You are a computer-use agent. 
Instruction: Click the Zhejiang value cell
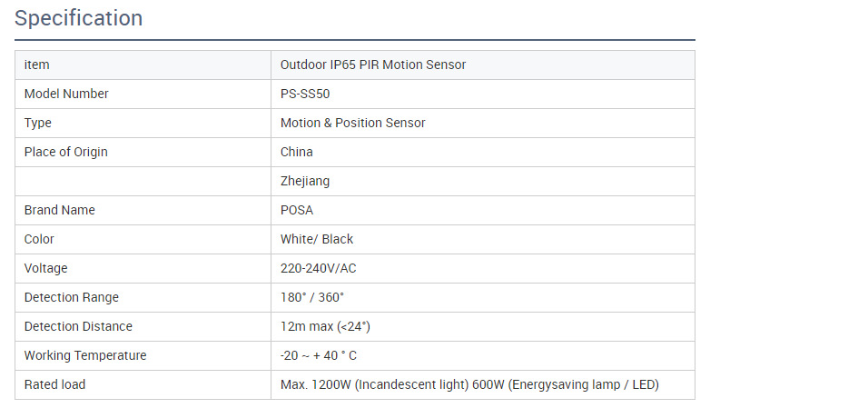(305, 181)
